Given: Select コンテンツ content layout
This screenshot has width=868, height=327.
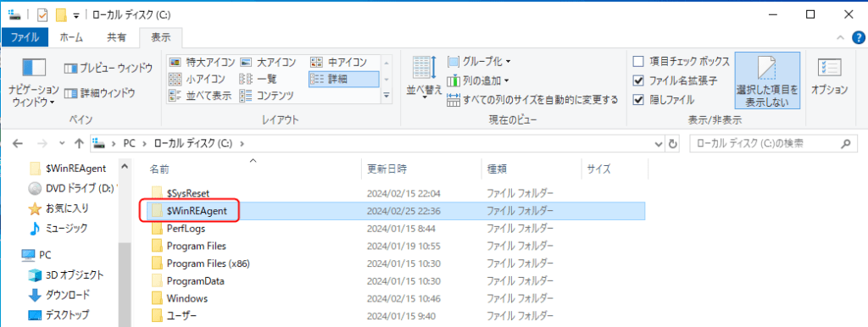Looking at the screenshot, I should point(266,96).
